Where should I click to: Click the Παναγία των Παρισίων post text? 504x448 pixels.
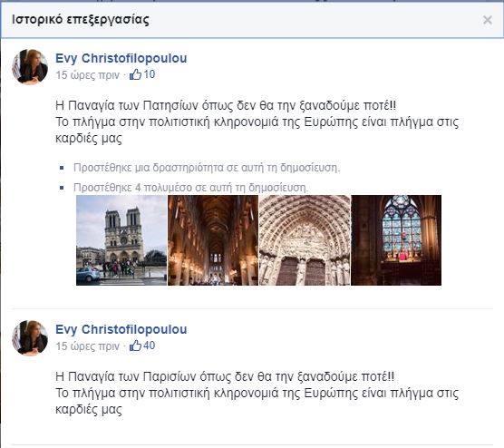click(x=257, y=393)
